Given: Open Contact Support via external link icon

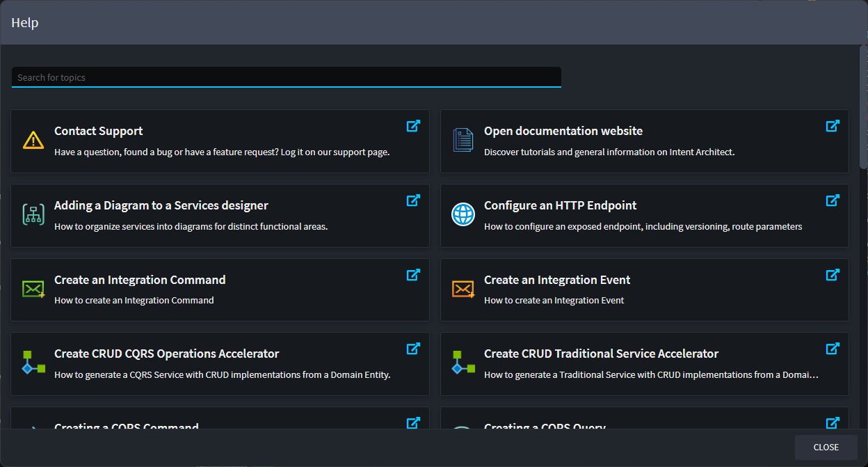Looking at the screenshot, I should tap(413, 126).
